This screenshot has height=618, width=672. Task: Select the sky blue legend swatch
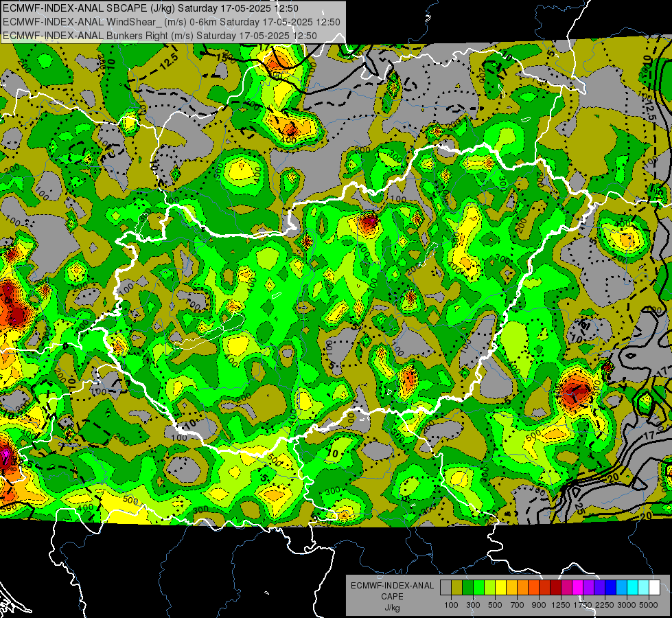pos(622,588)
